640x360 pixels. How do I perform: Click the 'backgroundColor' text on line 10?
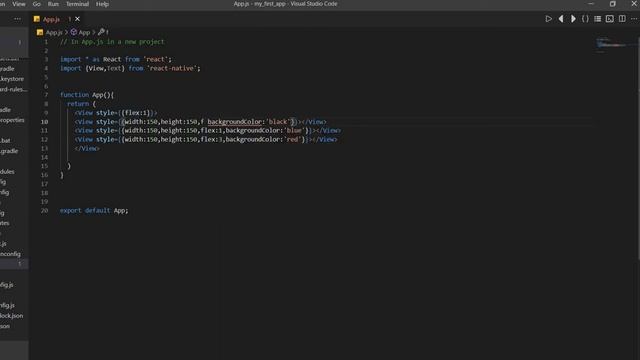point(234,122)
